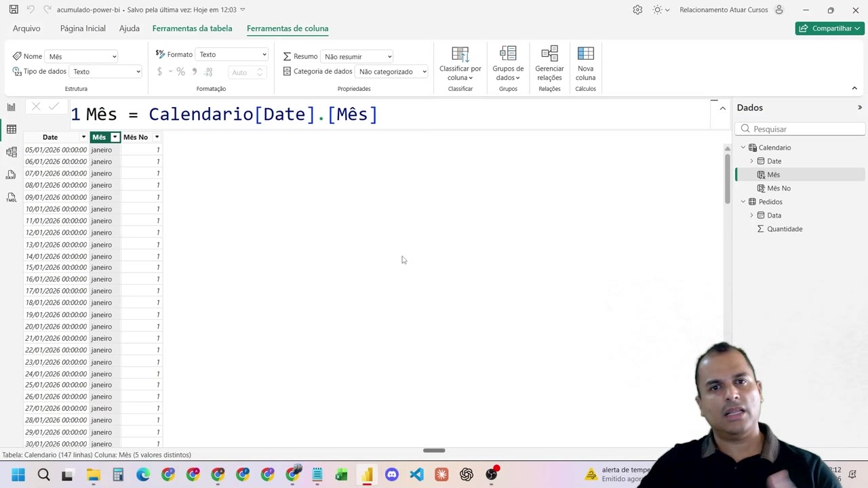
Task: Open Model view in left sidebar
Action: (11, 152)
